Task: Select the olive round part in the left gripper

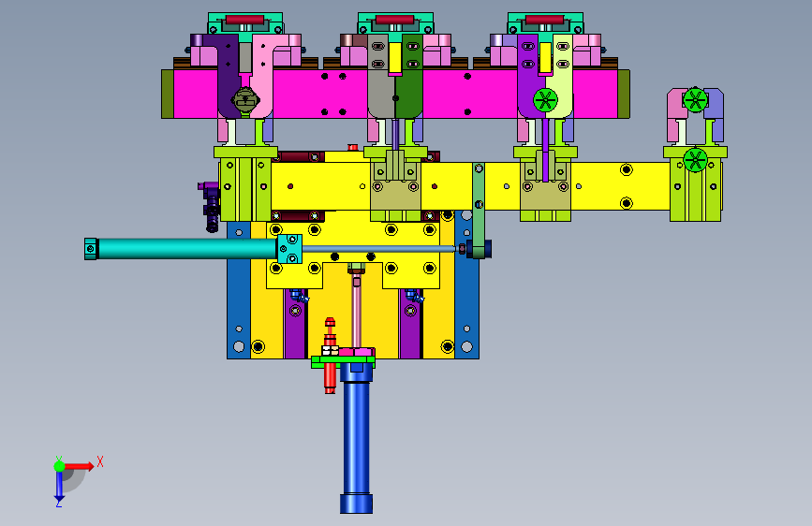Action: point(245,99)
